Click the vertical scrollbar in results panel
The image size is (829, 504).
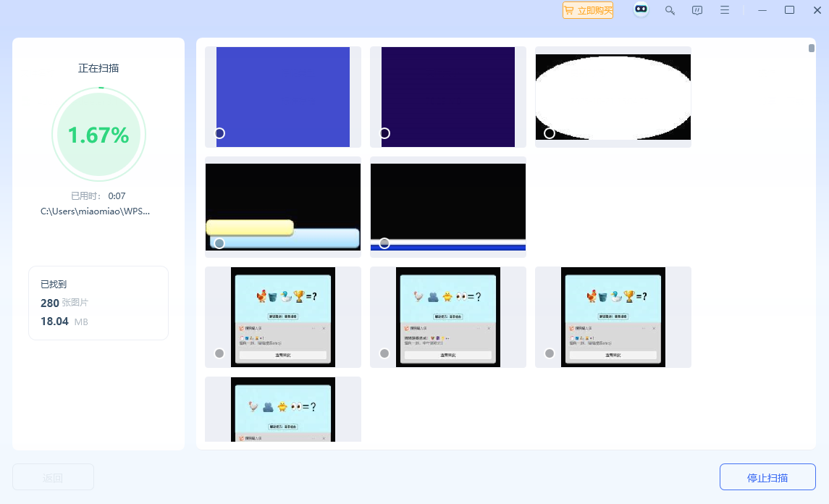click(812, 49)
